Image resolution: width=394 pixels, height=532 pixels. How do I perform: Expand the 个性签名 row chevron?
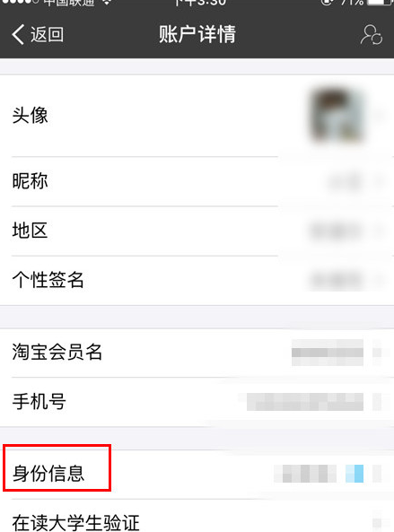(377, 281)
